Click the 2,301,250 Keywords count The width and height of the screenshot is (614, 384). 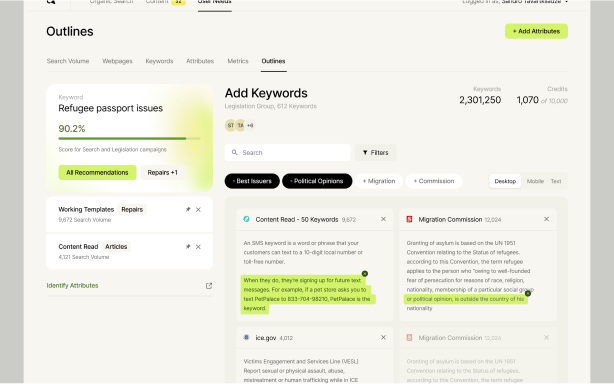[x=480, y=100]
